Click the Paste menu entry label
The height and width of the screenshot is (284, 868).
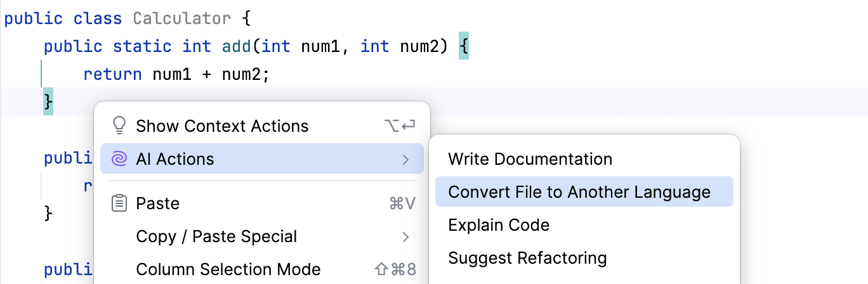pos(158,203)
